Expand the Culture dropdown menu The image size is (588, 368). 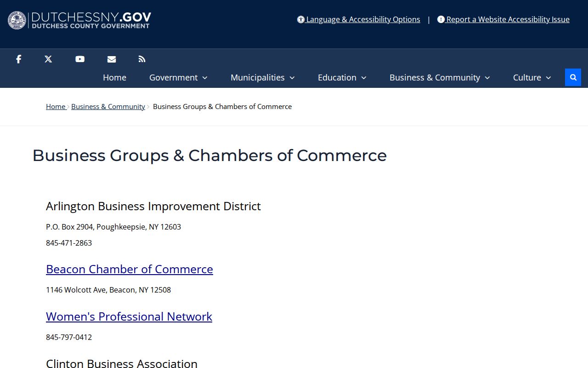pyautogui.click(x=532, y=77)
